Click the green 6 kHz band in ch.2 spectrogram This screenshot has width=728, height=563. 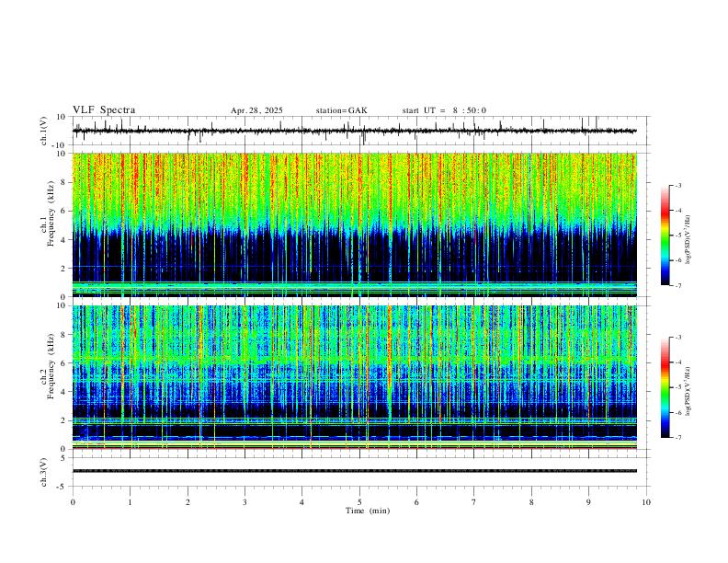click(354, 359)
